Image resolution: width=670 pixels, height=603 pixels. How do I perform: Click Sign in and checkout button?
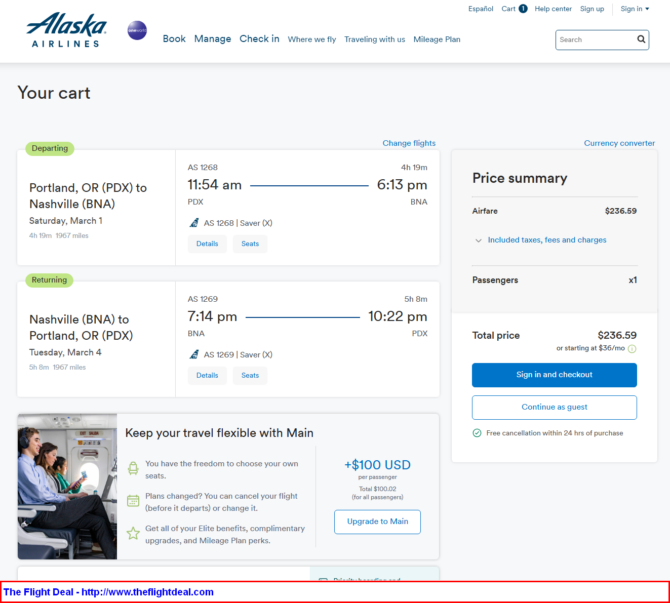pyautogui.click(x=554, y=375)
